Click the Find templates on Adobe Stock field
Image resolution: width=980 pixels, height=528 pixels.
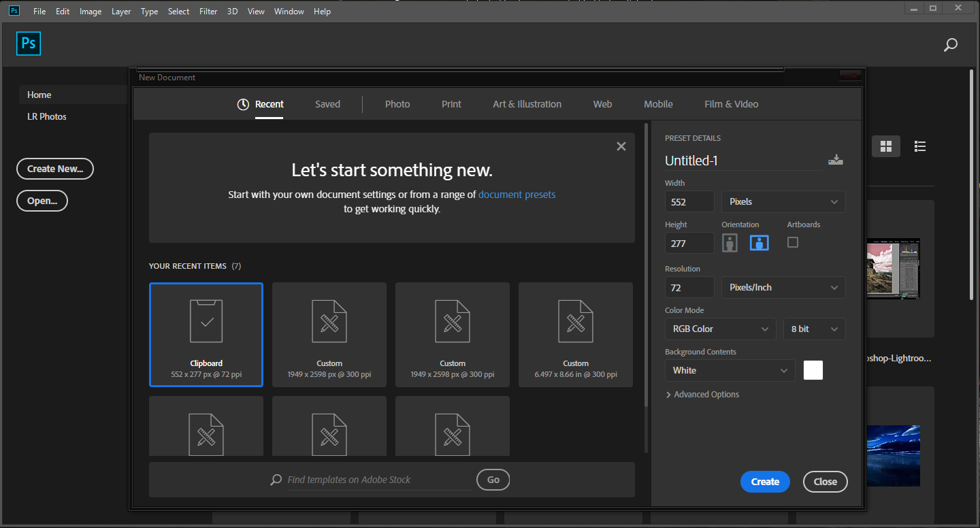[x=378, y=480]
